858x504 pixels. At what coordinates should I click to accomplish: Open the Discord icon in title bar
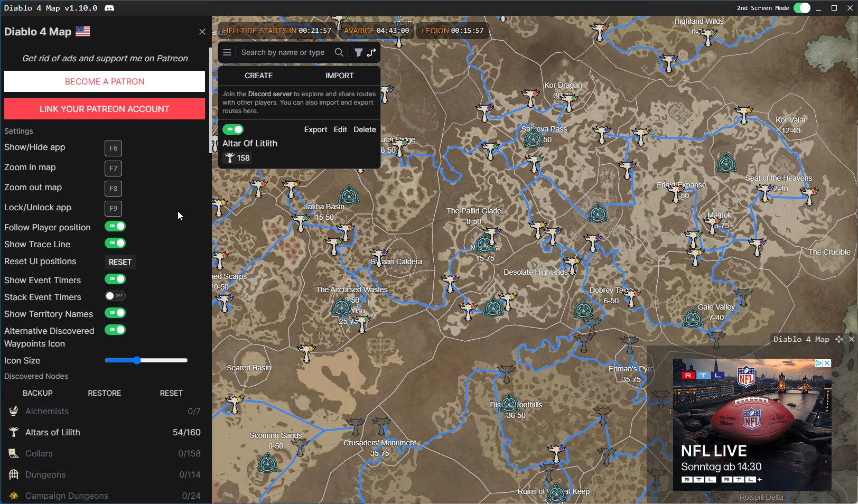pos(109,8)
